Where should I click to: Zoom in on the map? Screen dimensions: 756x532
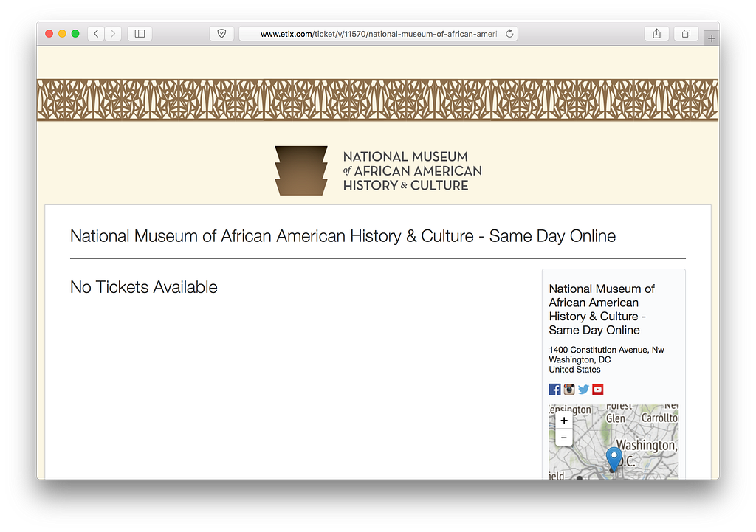pyautogui.click(x=563, y=420)
